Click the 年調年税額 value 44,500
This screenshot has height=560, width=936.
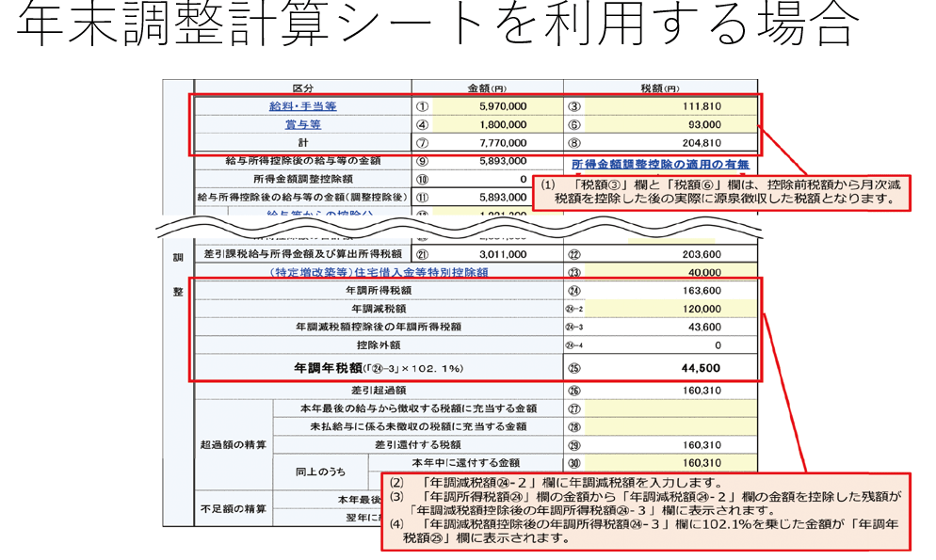[701, 368]
